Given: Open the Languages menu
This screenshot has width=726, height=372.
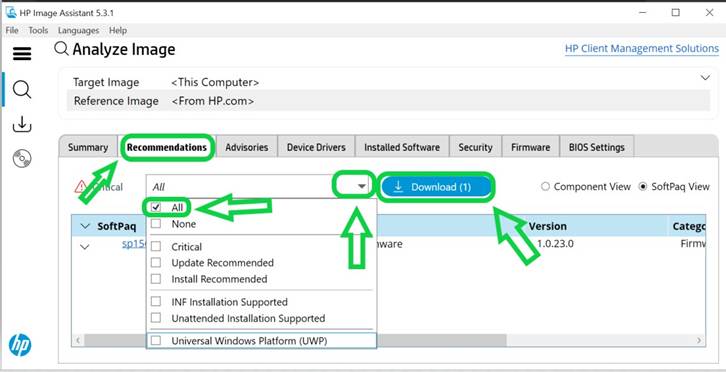Looking at the screenshot, I should tap(78, 30).
